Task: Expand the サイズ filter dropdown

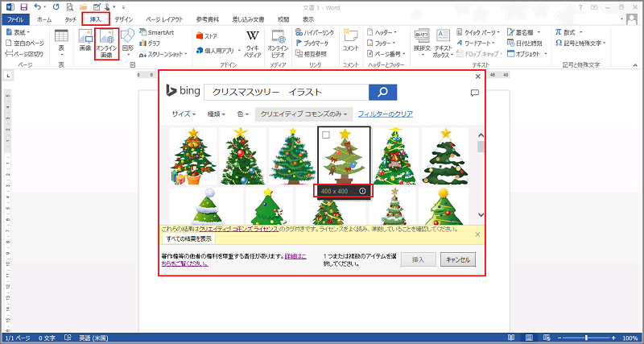Action: coord(182,114)
